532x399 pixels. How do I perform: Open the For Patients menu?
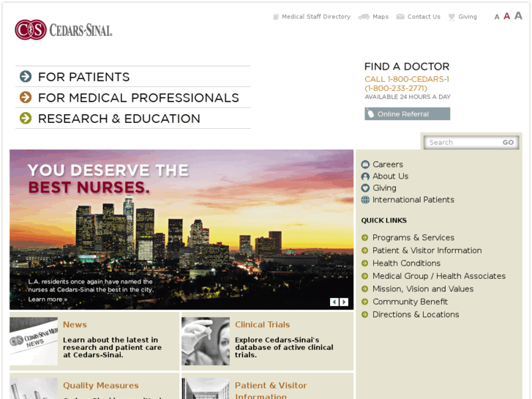tap(84, 77)
